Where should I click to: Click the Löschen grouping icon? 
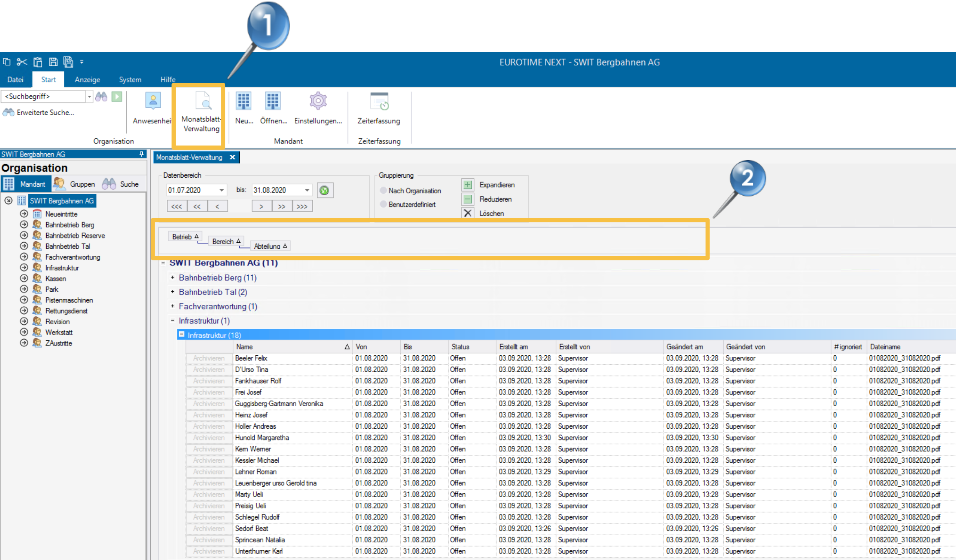click(x=467, y=214)
